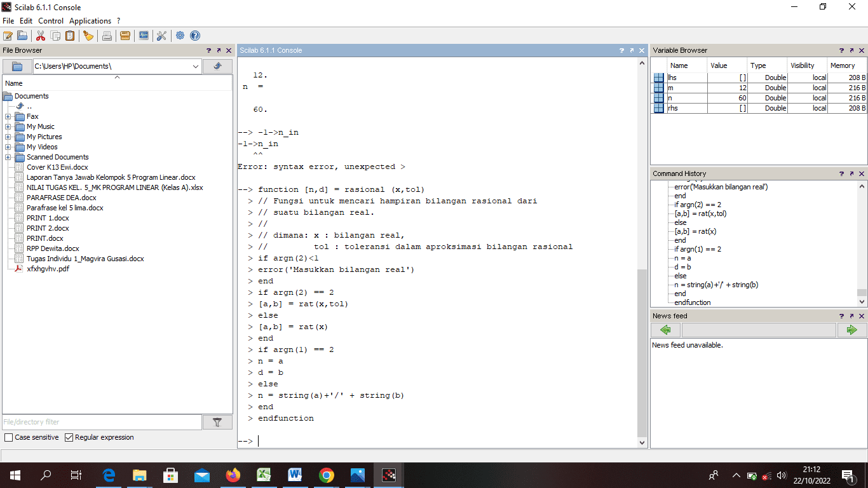Open Excel from the taskbar

click(x=264, y=475)
